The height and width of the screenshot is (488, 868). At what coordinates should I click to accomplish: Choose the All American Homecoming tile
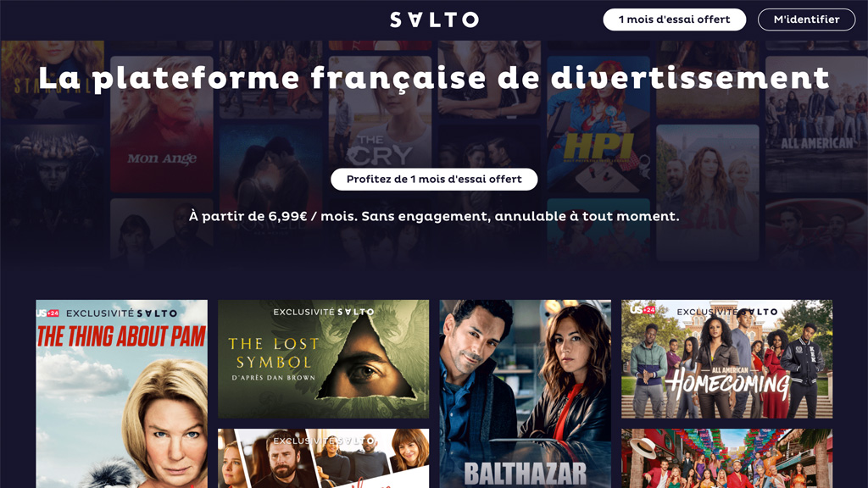tap(726, 359)
